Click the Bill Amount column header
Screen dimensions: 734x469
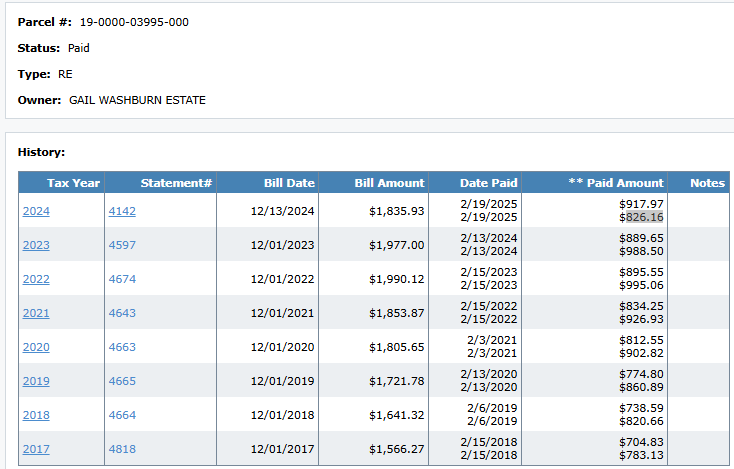389,183
